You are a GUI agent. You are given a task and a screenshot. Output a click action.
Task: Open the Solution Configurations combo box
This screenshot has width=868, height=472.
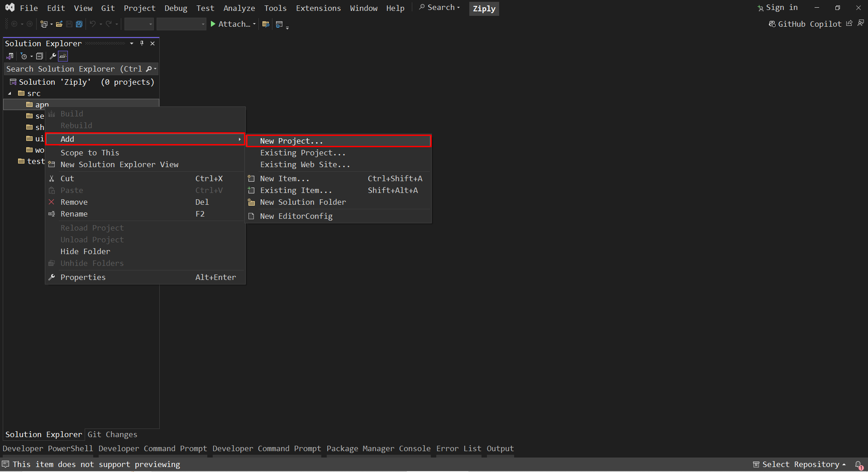click(139, 24)
